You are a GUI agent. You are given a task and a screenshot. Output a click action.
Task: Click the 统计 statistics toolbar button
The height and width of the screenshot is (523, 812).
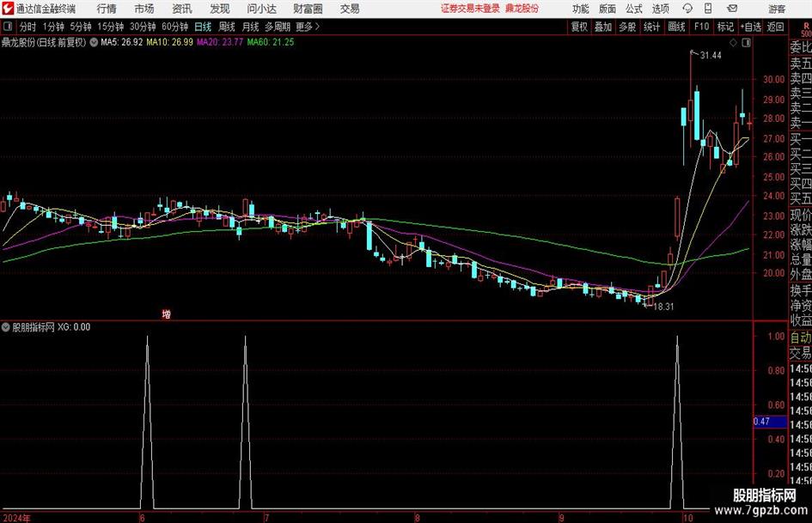pos(651,27)
